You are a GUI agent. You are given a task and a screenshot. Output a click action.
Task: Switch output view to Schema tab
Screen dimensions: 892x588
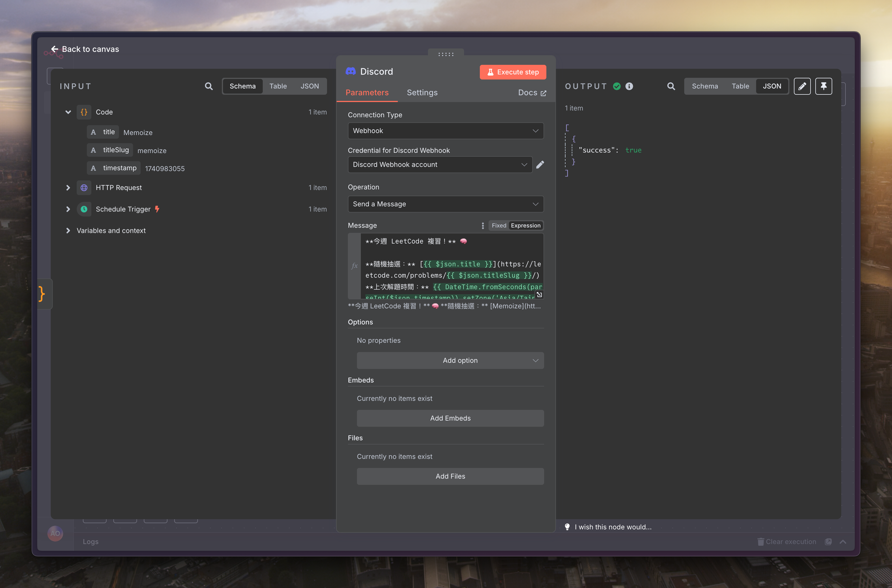click(x=705, y=86)
